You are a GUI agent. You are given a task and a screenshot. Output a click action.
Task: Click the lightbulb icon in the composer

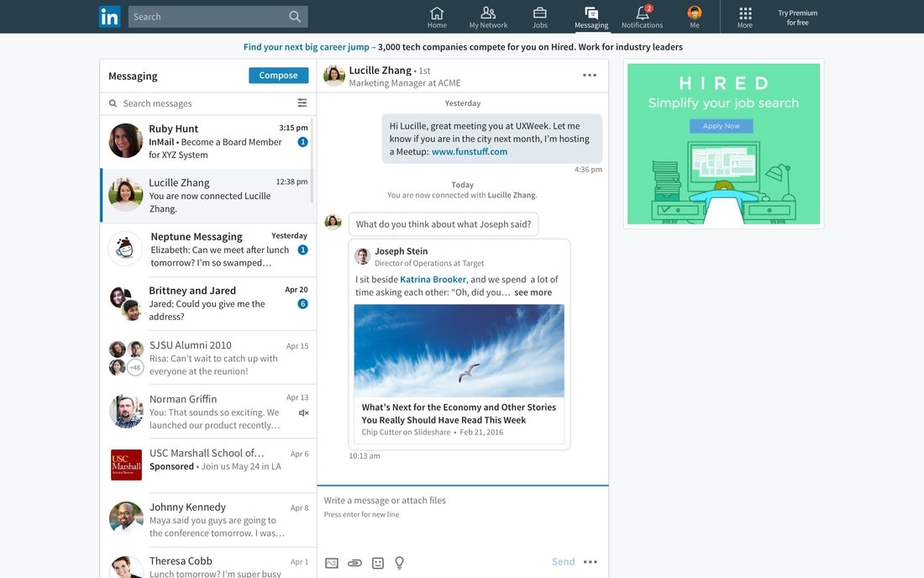pos(399,562)
